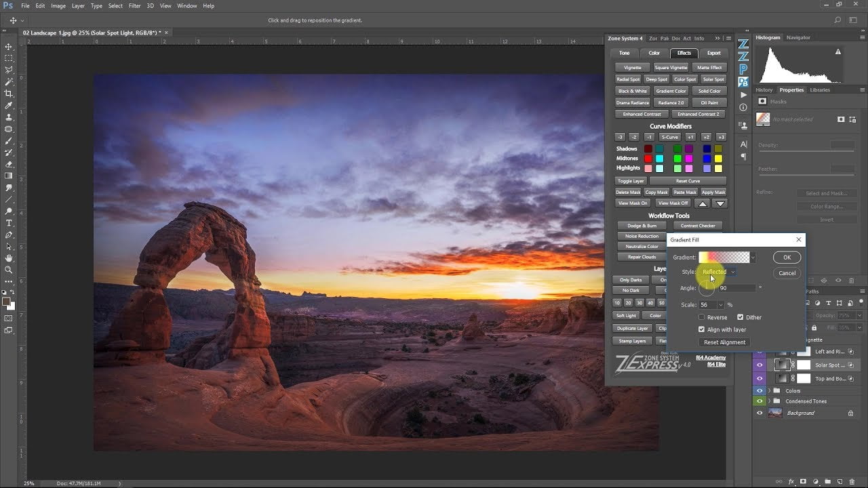
Task: Open the Actions play icon in the panel dock
Action: pyautogui.click(x=743, y=95)
